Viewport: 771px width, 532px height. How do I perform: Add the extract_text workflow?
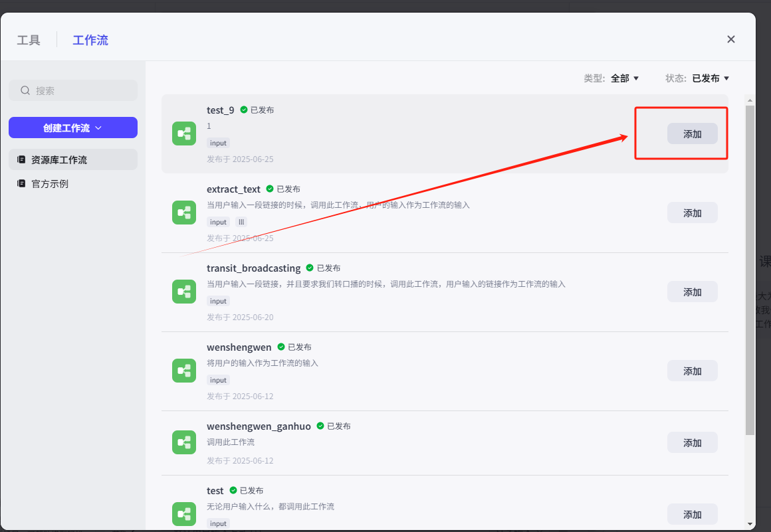point(692,213)
